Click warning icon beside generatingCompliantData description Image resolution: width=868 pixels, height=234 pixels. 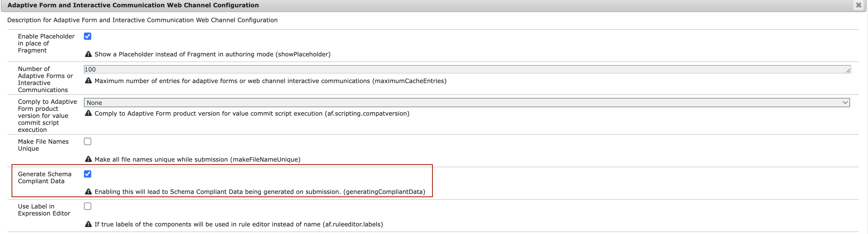click(x=88, y=192)
